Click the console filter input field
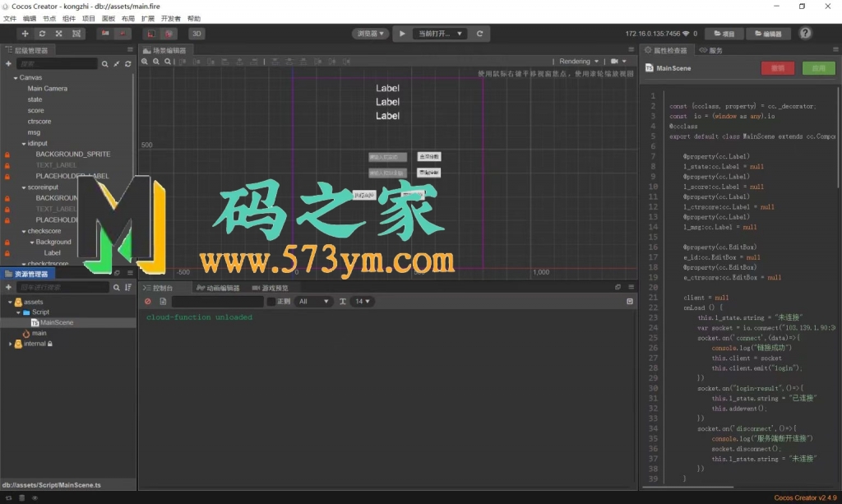Screen dimensions: 842x504 (x=217, y=302)
